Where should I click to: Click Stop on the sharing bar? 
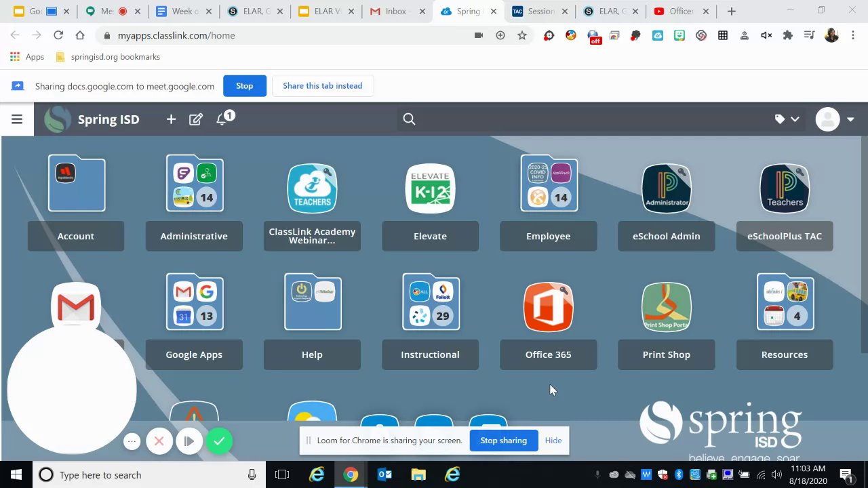click(x=245, y=86)
